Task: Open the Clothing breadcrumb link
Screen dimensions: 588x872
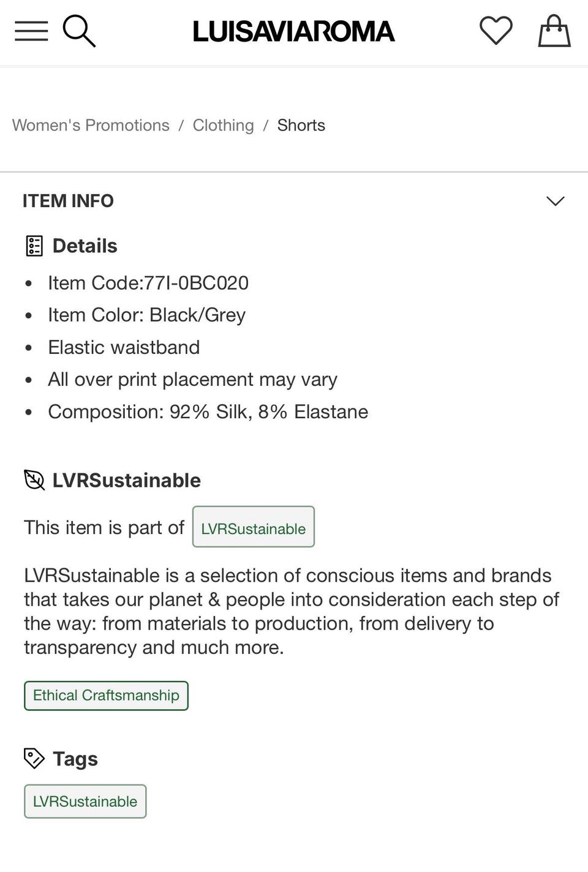Action: click(x=223, y=125)
